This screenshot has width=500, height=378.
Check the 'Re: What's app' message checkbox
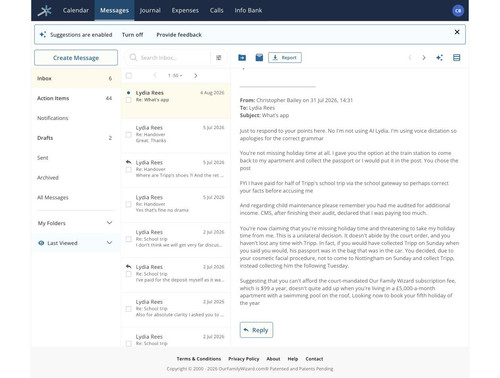tap(129, 100)
